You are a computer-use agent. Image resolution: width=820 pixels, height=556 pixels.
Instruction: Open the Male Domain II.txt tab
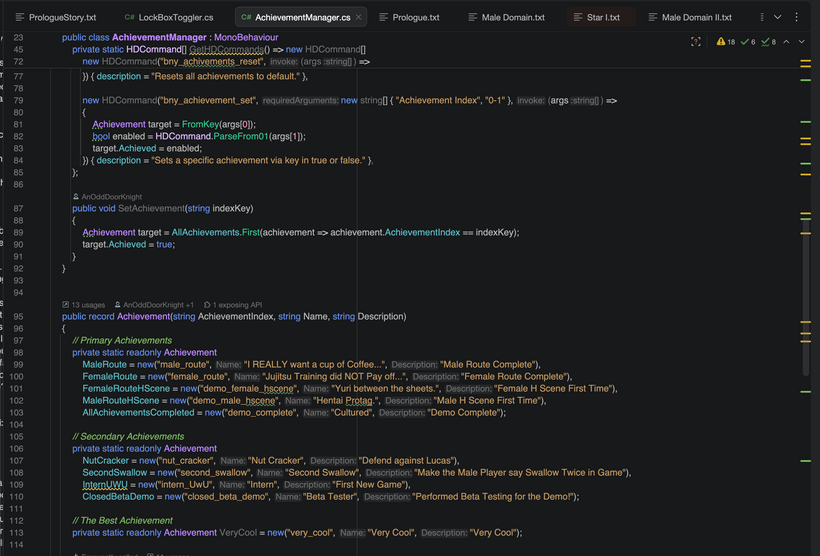tap(696, 17)
